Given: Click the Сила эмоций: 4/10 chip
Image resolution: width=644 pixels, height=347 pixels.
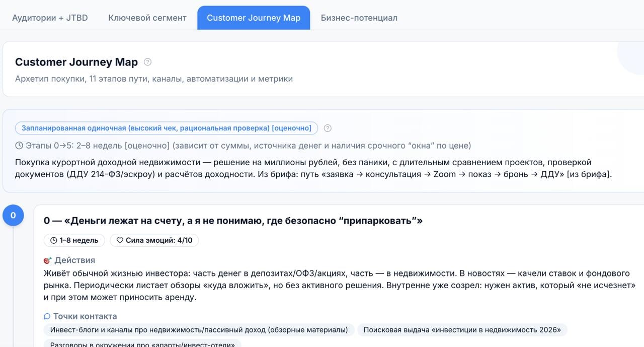Looking at the screenshot, I should point(154,240).
